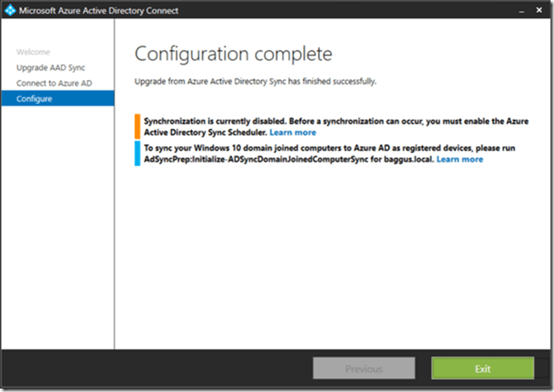Viewport: 554px width, 392px height.
Task: Select the Welcome step in sidebar
Action: click(33, 52)
